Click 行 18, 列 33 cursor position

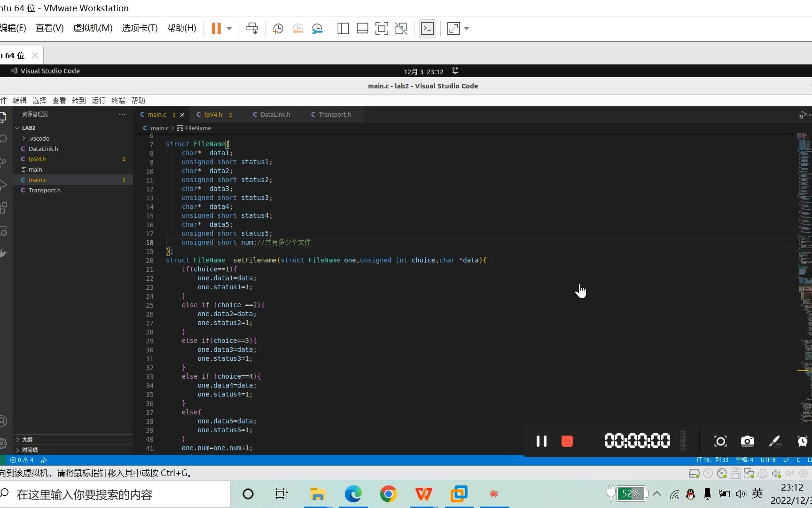point(712,460)
